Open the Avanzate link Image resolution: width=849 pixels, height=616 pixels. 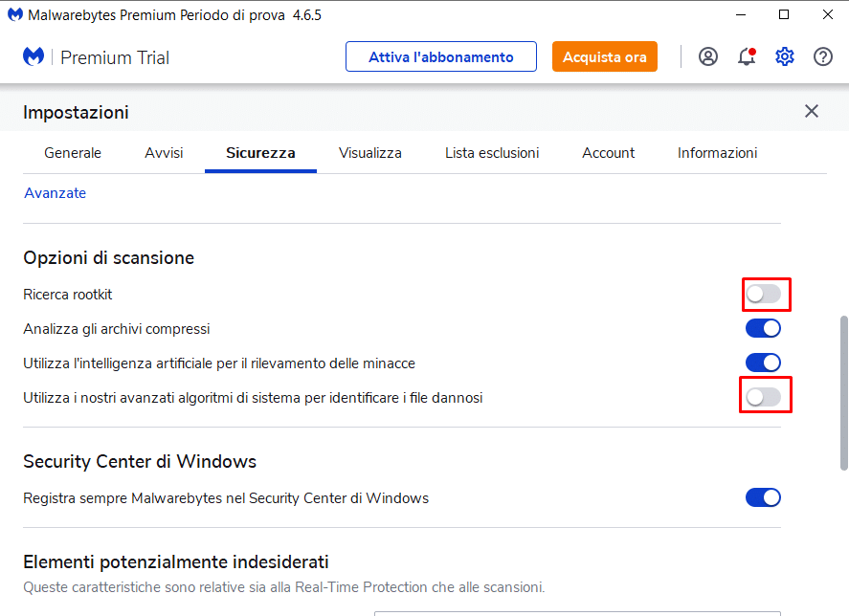(x=56, y=193)
